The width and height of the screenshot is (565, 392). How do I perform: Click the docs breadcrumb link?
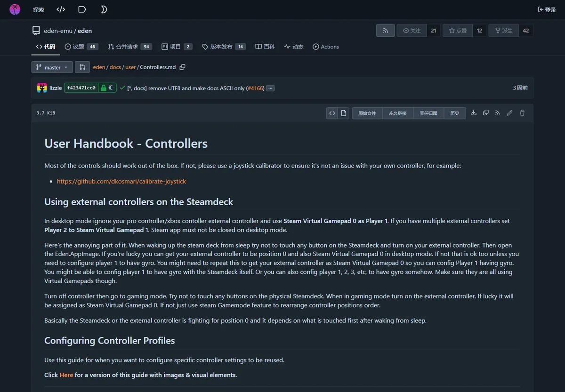tap(115, 67)
